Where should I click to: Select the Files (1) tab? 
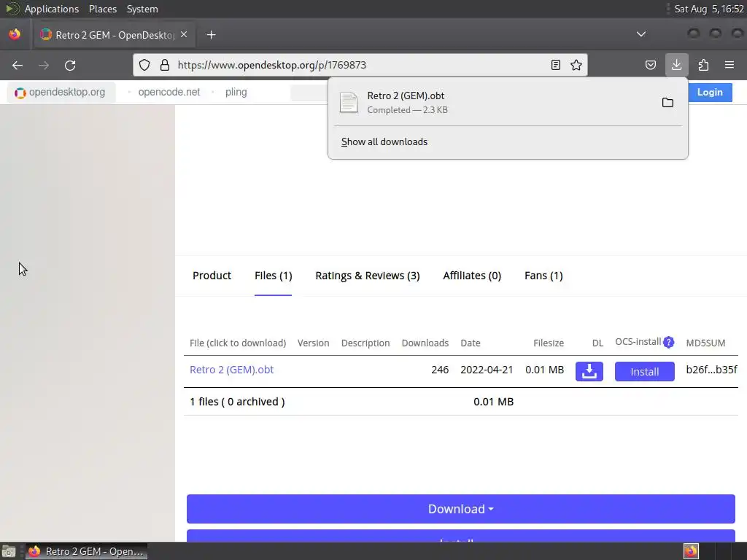point(273,276)
